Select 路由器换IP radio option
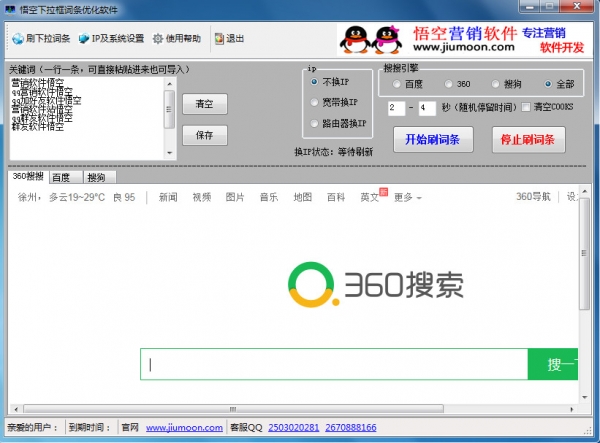The image size is (600, 443). [x=314, y=123]
